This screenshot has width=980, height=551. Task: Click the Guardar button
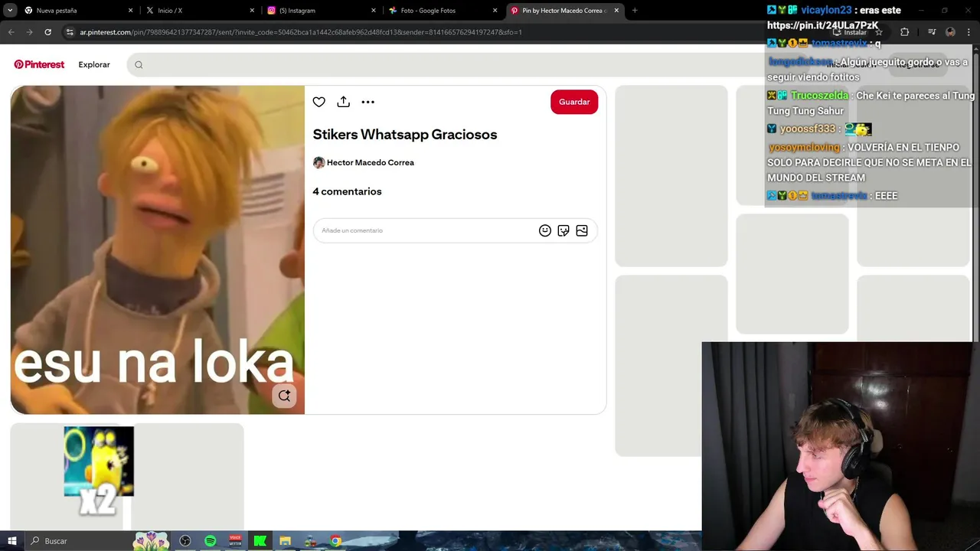574,102
